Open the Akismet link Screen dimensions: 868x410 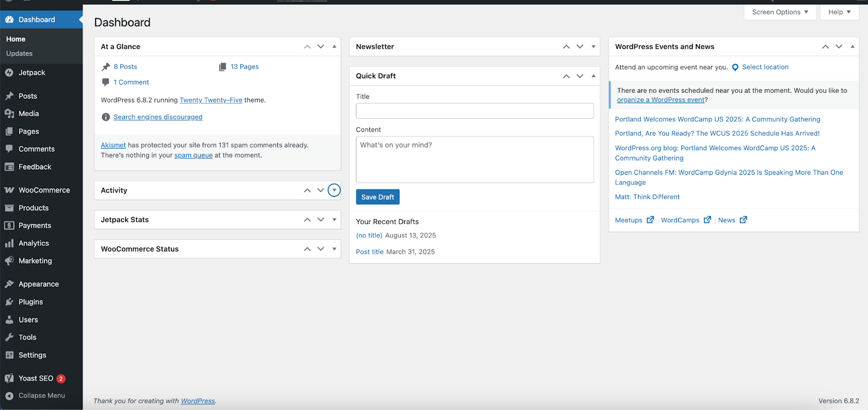pyautogui.click(x=113, y=145)
